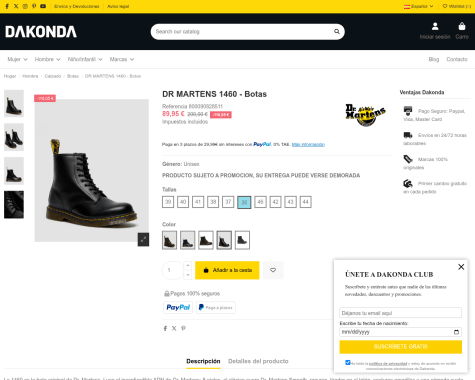
Task: Open the Carro shopping bag icon
Action: 462,26
